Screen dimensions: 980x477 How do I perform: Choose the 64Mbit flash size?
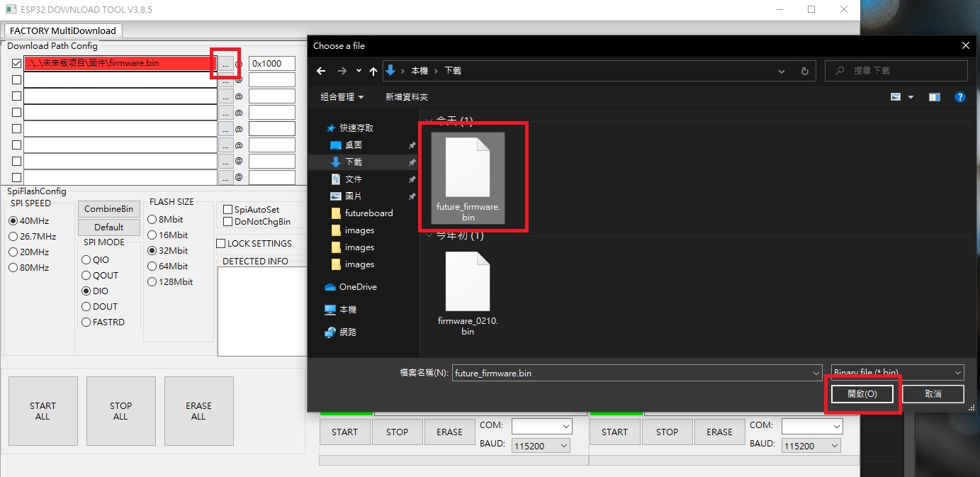pos(152,266)
